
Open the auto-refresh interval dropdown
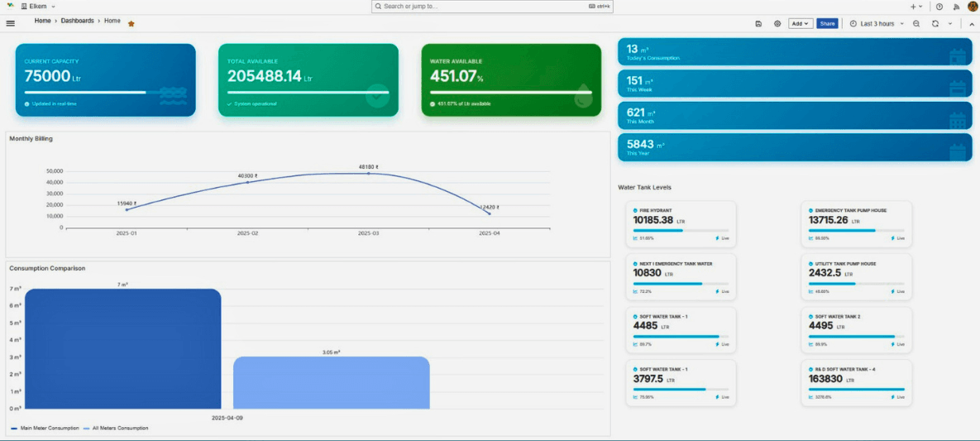click(x=950, y=24)
